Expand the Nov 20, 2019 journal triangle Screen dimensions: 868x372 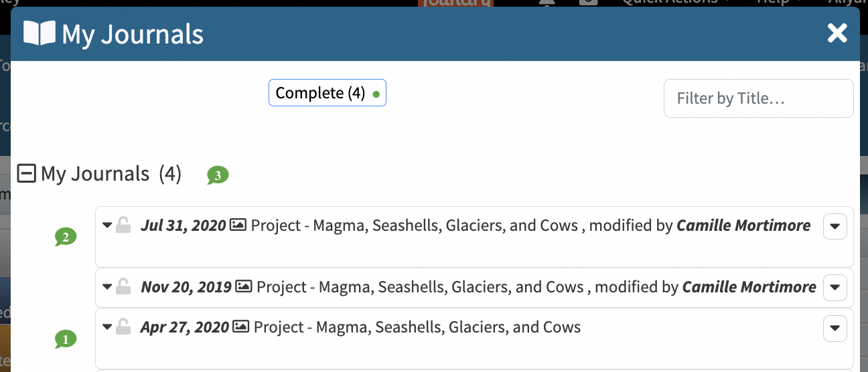pyautogui.click(x=107, y=287)
